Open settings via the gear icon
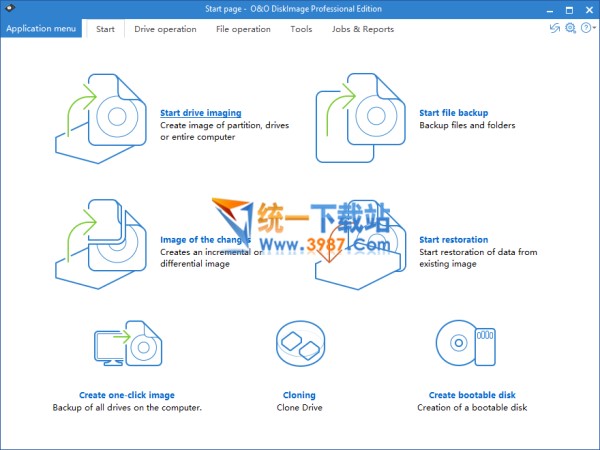Viewport: 600px width, 450px height. click(570, 29)
